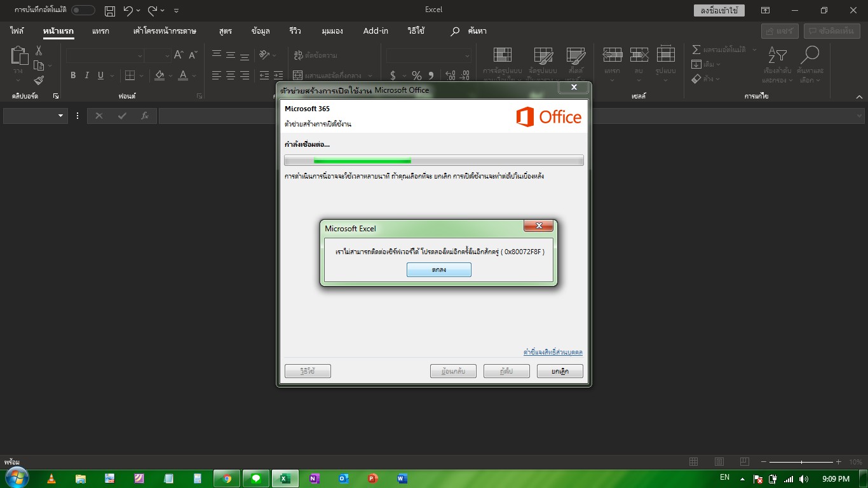Open the privacy statement link
This screenshot has height=488, width=868.
point(553,352)
